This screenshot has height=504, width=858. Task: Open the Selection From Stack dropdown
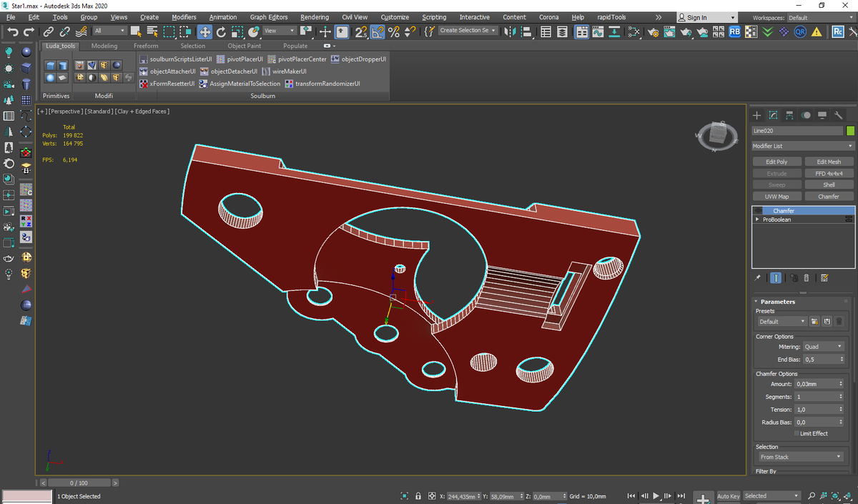click(800, 457)
